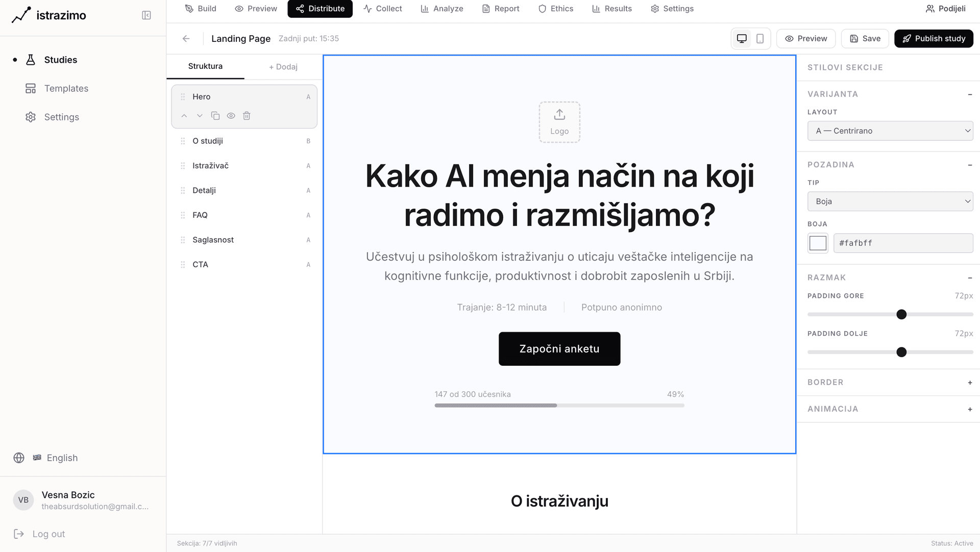Go back using the back arrow
Screen dimensions: 980x552
pos(186,38)
